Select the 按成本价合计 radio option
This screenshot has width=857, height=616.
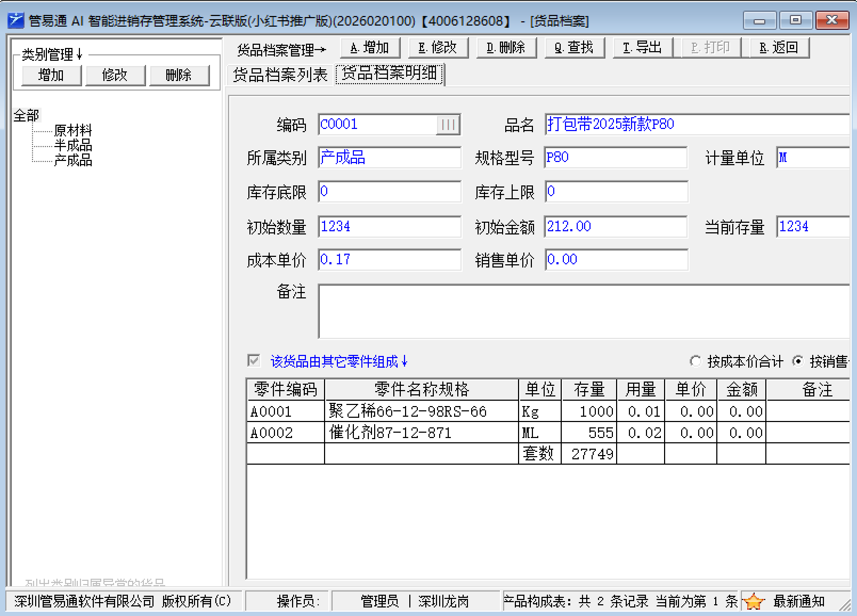click(x=695, y=361)
